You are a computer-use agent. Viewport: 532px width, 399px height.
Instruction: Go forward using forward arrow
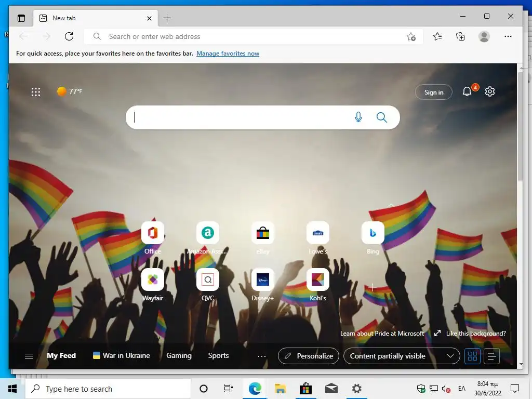[46, 36]
